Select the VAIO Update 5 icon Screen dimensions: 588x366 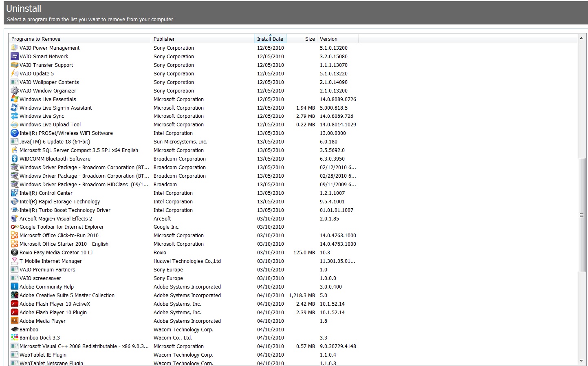click(x=14, y=73)
